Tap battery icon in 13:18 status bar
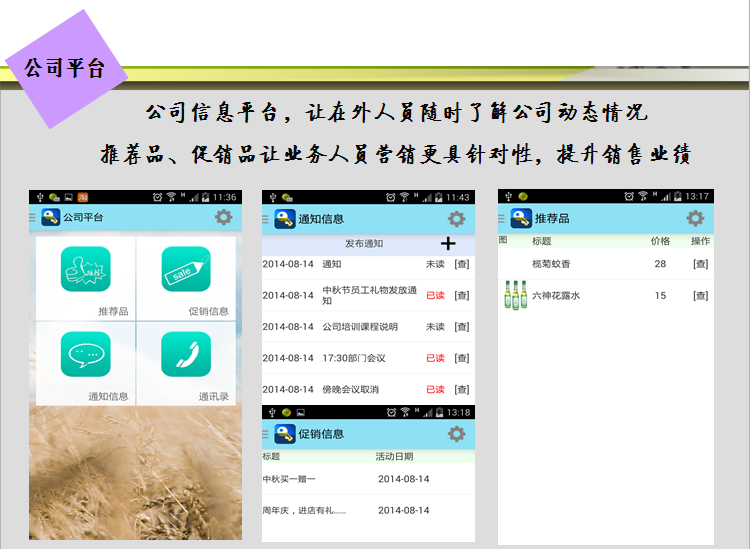This screenshot has width=750, height=549. (x=438, y=412)
